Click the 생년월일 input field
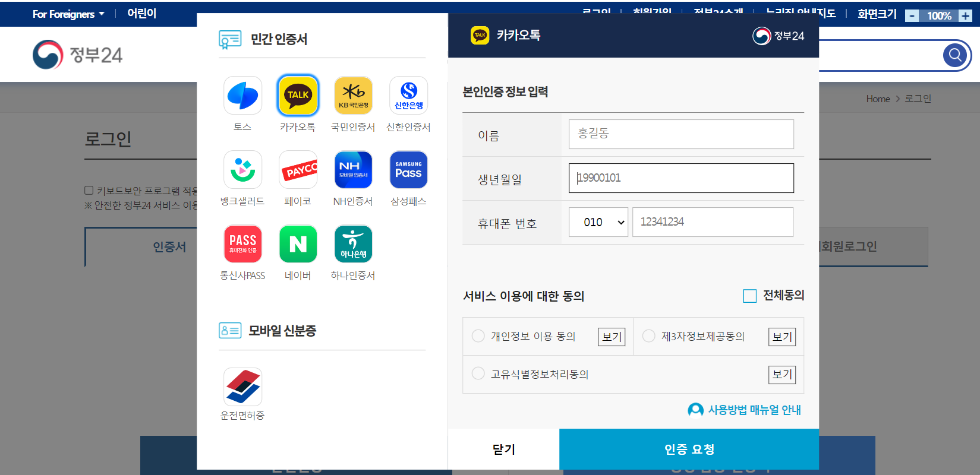This screenshot has height=475, width=980. (681, 178)
